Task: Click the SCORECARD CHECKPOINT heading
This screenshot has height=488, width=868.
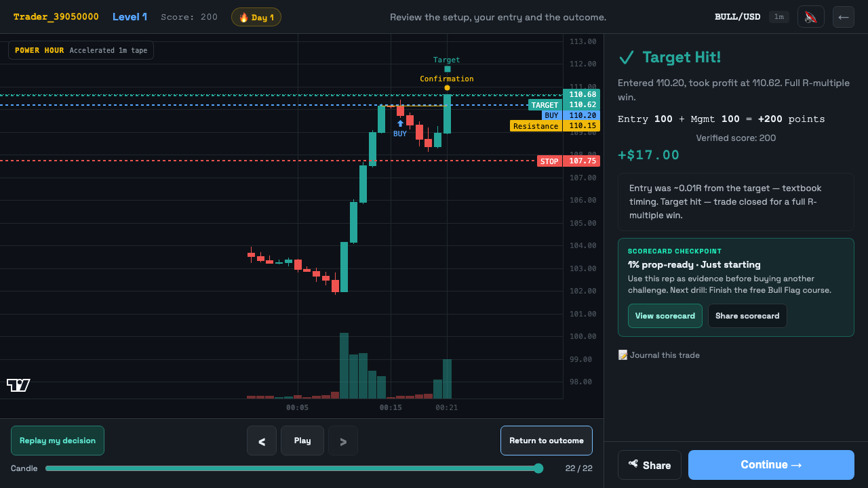Action: pos(675,251)
